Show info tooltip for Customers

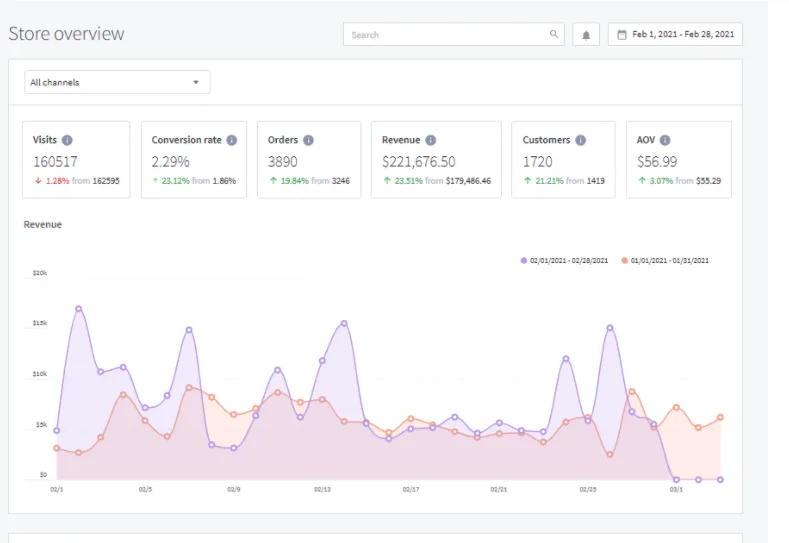[581, 140]
